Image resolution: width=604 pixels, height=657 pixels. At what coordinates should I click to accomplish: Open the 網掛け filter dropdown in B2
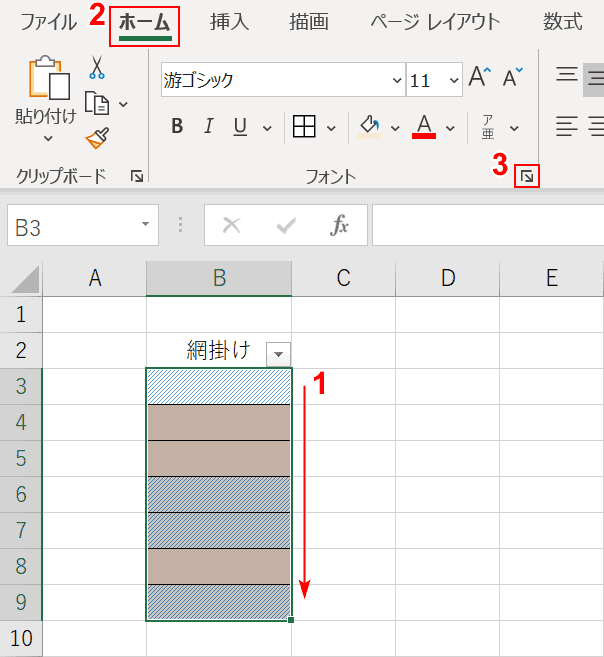[x=278, y=354]
